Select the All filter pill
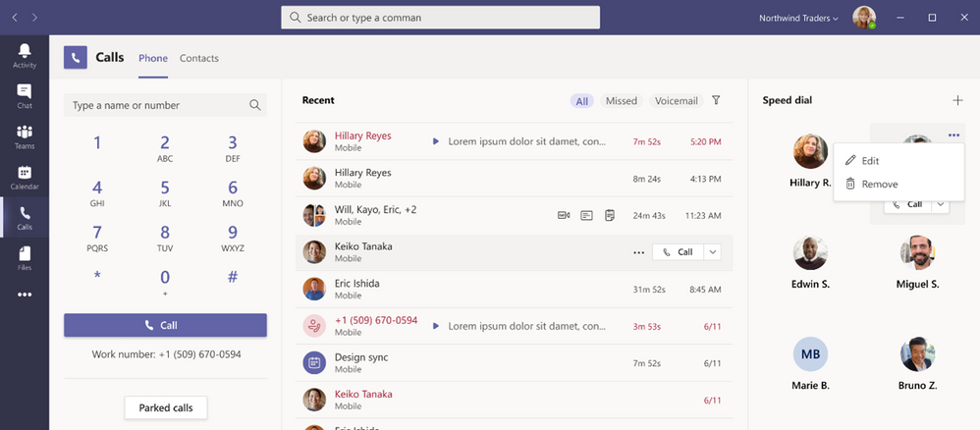The image size is (980, 430). 582,101
